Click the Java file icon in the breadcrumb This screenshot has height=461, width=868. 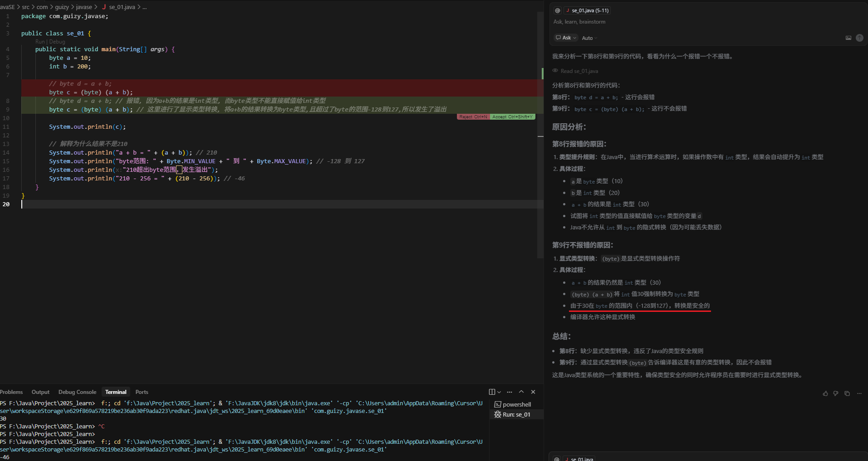click(104, 7)
